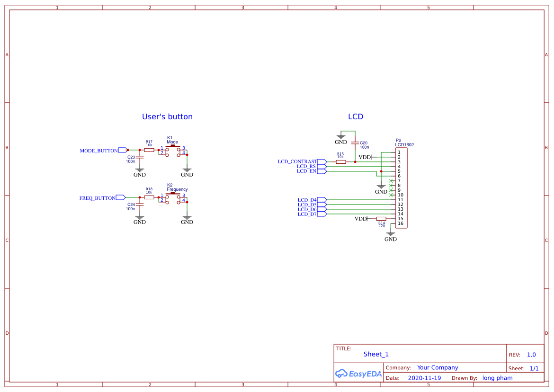Select the C24 100n capacitor symbol
Image resolution: width=554 pixels, height=392 pixels.
(x=139, y=204)
